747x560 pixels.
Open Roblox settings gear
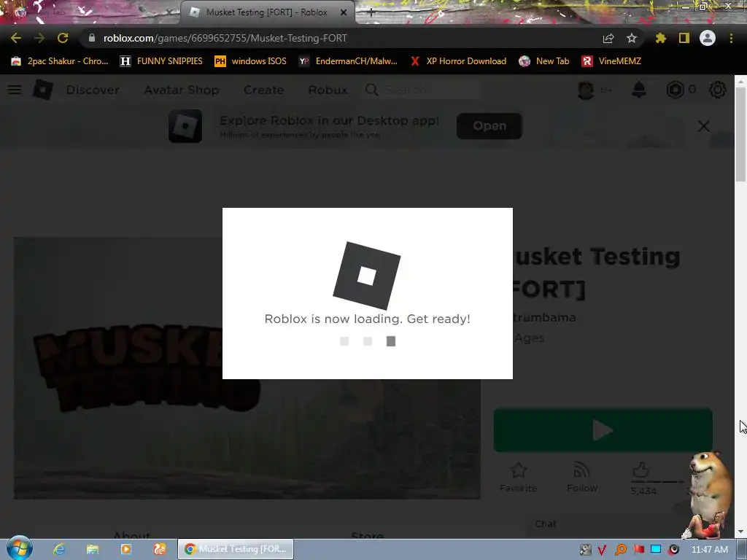coord(718,90)
